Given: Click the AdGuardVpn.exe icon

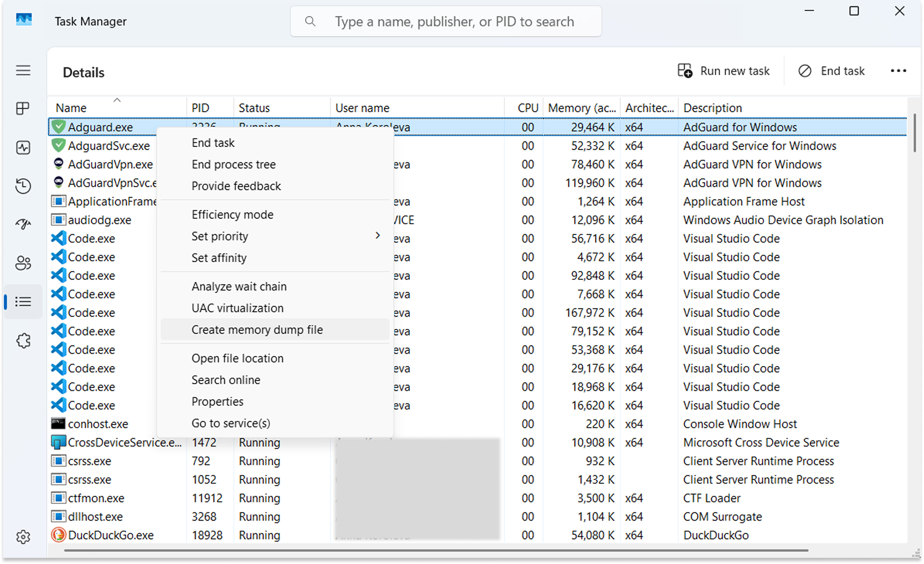Looking at the screenshot, I should (x=59, y=164).
